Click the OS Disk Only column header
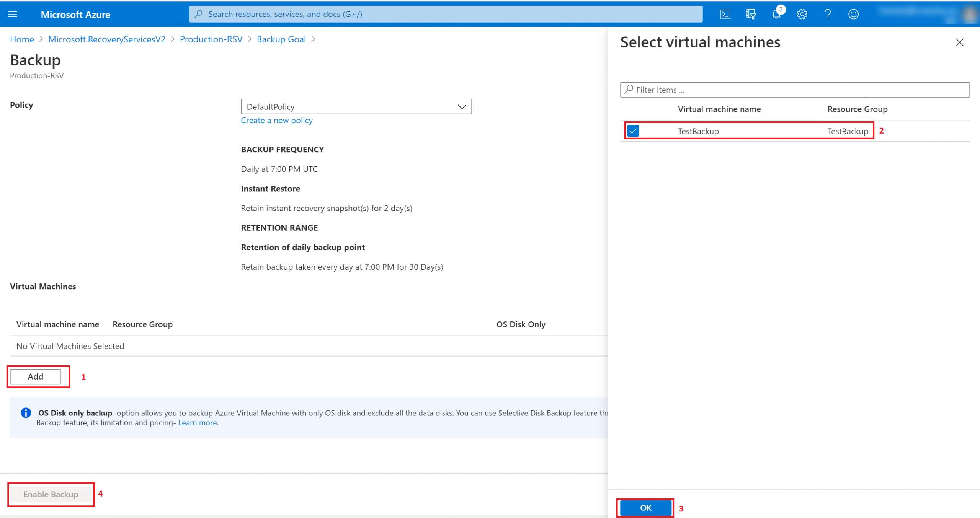This screenshot has width=980, height=518. click(x=521, y=324)
